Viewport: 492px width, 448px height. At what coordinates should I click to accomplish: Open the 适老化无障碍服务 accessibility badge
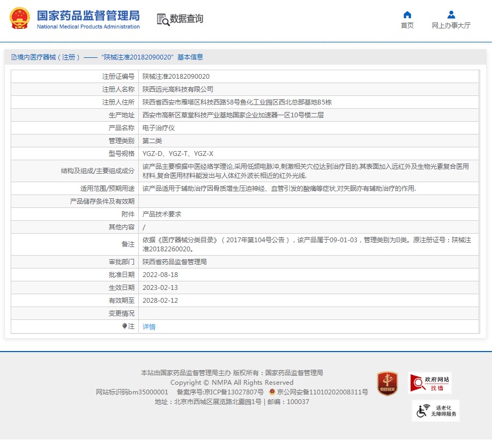click(x=436, y=410)
